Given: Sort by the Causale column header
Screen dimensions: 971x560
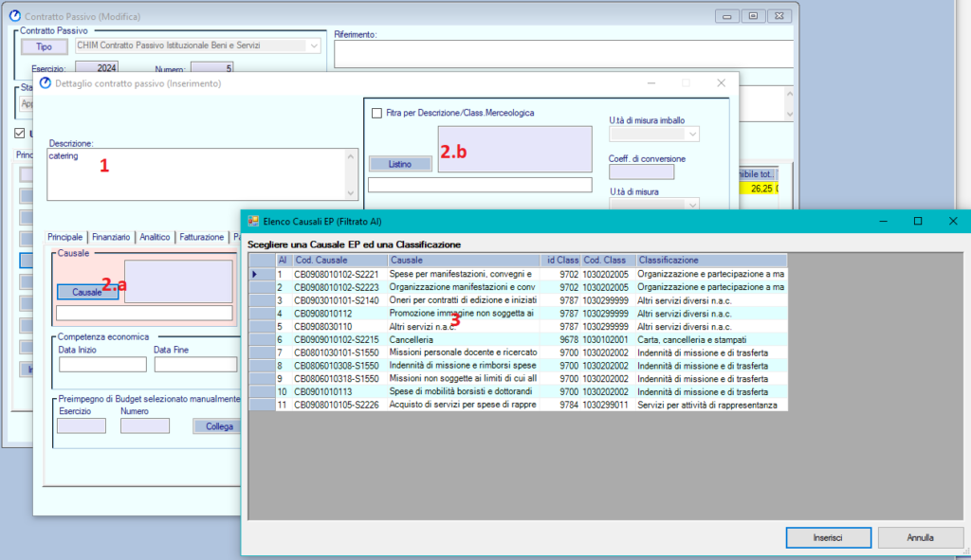Looking at the screenshot, I should (x=464, y=261).
